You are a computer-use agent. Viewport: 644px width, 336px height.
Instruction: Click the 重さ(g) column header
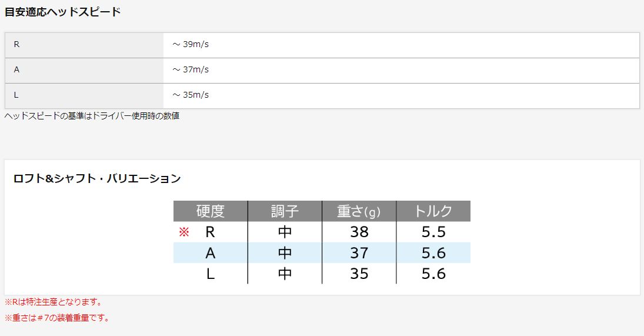(x=359, y=211)
